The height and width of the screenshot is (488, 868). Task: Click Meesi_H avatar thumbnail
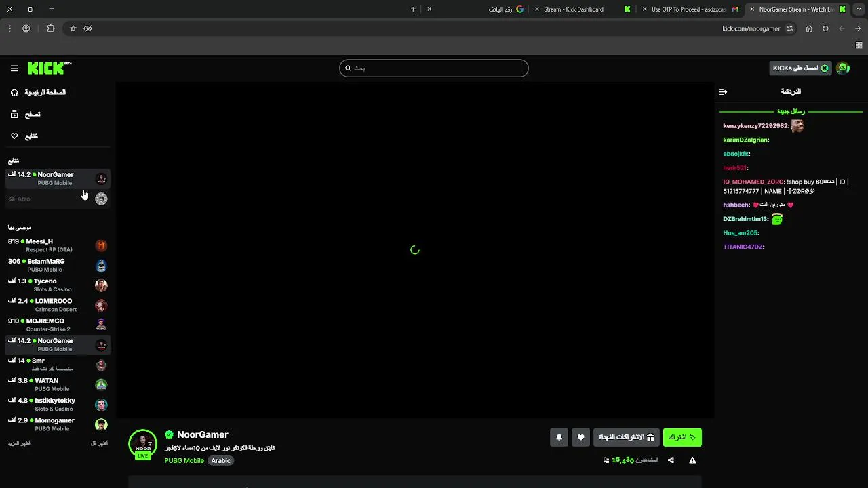(x=101, y=245)
